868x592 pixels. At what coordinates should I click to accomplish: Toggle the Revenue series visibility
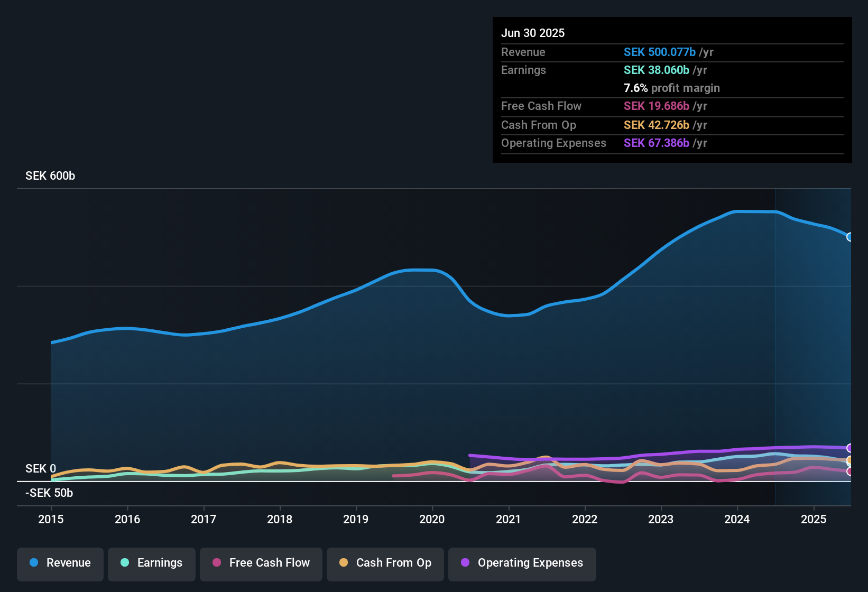pyautogui.click(x=60, y=563)
